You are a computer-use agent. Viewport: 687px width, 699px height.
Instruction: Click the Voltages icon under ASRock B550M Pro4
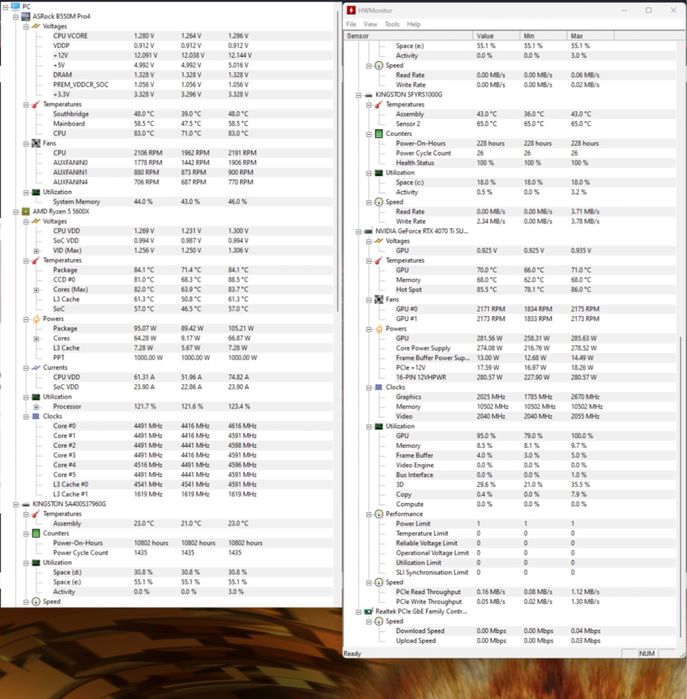[36, 26]
